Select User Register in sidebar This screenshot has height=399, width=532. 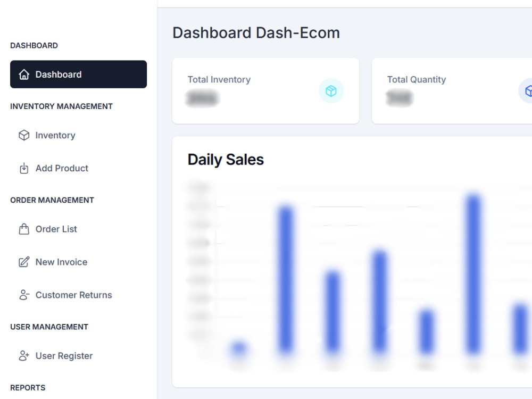tap(78, 355)
